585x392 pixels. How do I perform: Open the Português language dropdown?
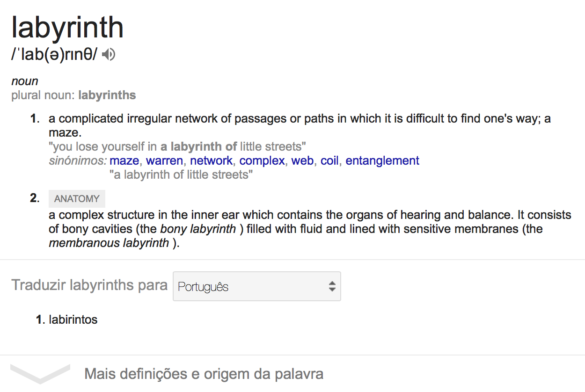(256, 286)
